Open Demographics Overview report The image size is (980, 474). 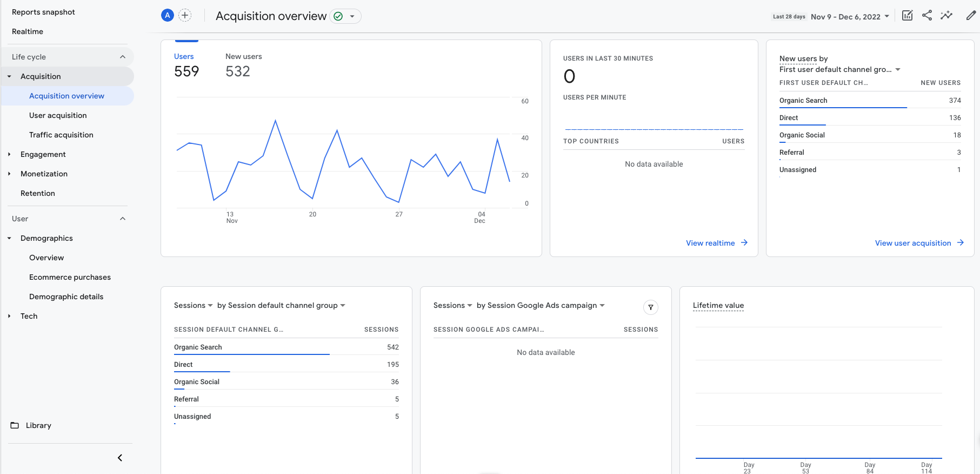46,258
